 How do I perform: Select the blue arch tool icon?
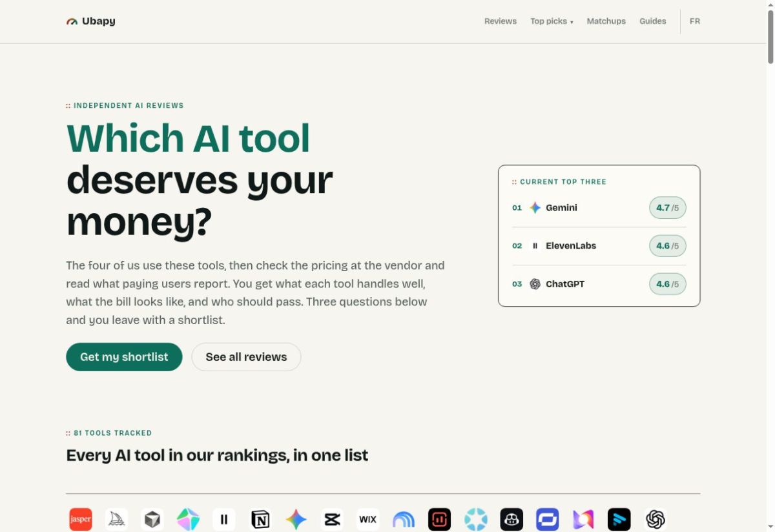click(404, 519)
